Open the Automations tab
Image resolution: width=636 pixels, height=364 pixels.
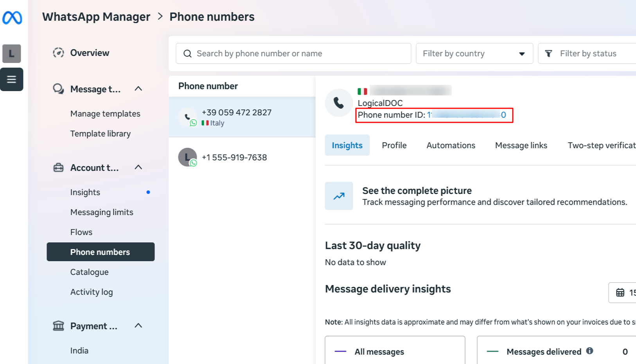(451, 145)
